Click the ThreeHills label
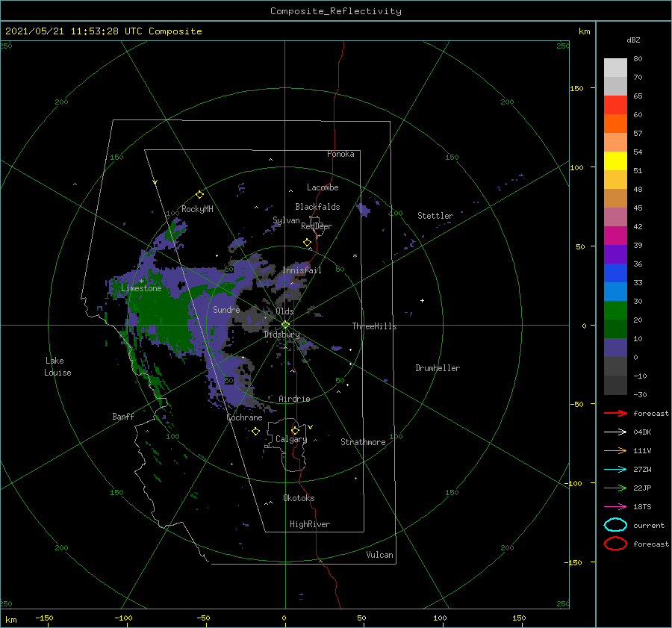 click(x=375, y=326)
